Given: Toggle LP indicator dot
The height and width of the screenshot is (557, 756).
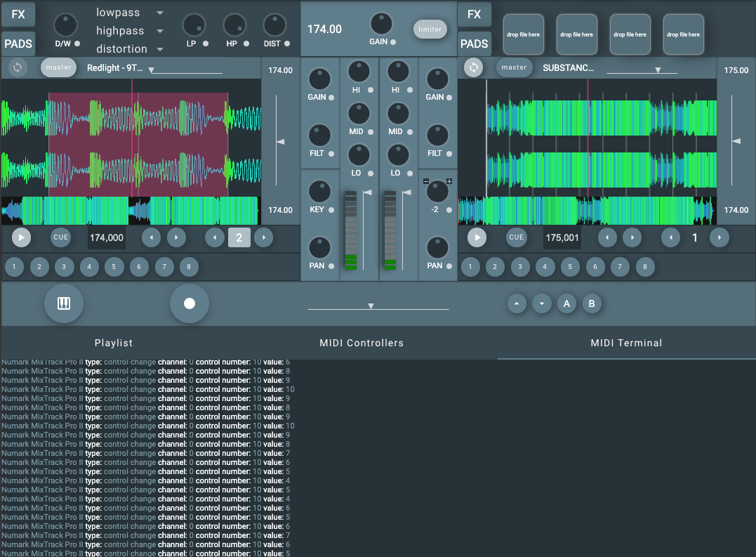Looking at the screenshot, I should (206, 44).
